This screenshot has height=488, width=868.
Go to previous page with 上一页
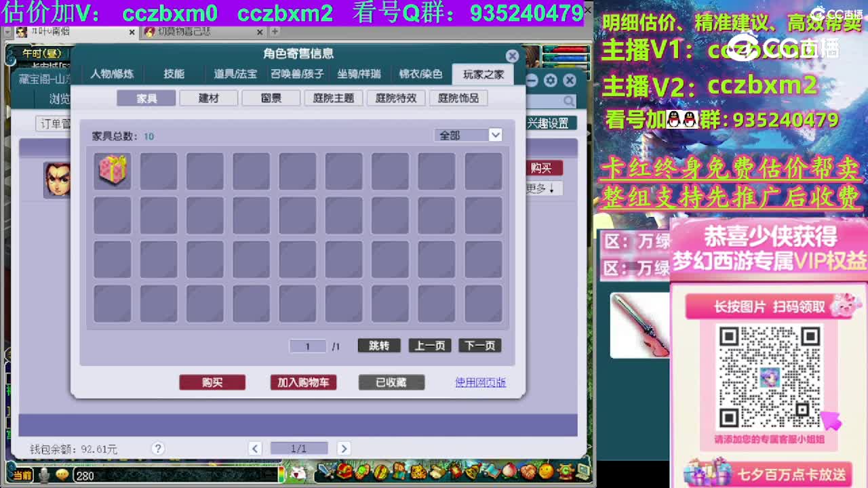pyautogui.click(x=430, y=346)
